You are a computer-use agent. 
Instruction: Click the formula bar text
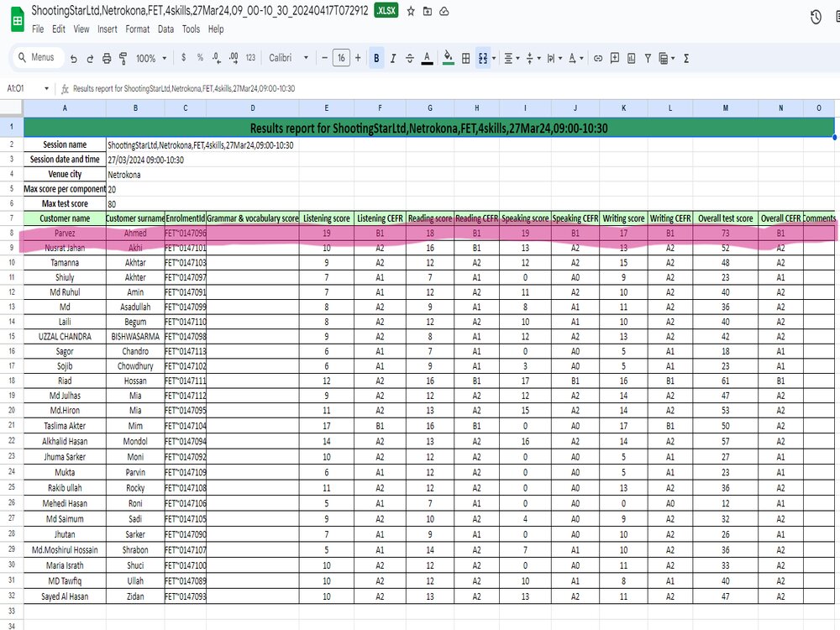pos(184,88)
